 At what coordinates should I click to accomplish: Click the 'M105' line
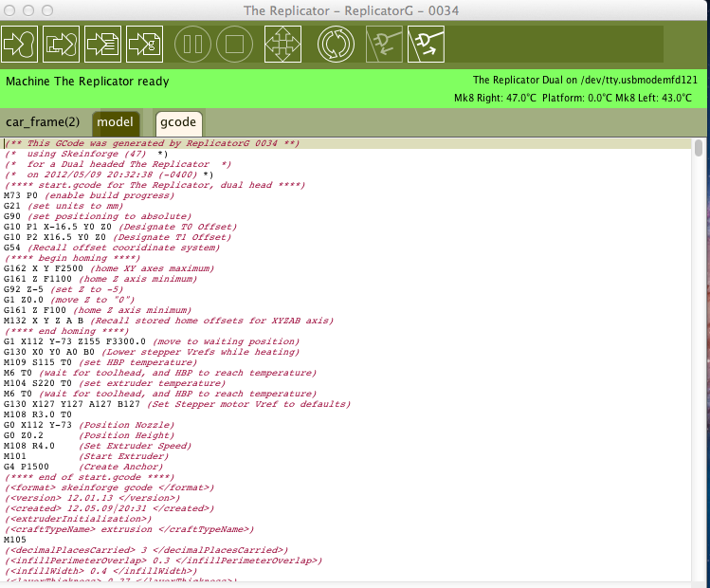point(15,539)
